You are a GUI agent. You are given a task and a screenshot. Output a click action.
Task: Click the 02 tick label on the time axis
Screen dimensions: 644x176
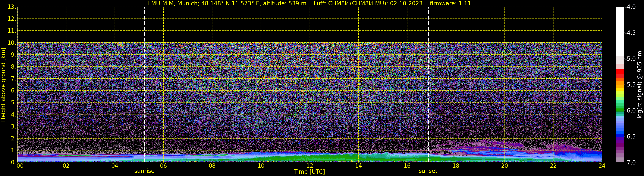(66, 166)
